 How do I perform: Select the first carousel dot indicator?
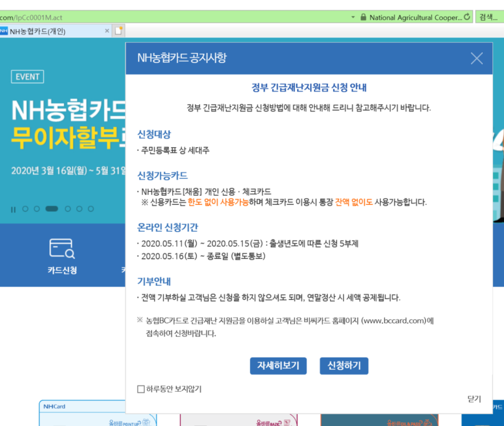click(25, 209)
